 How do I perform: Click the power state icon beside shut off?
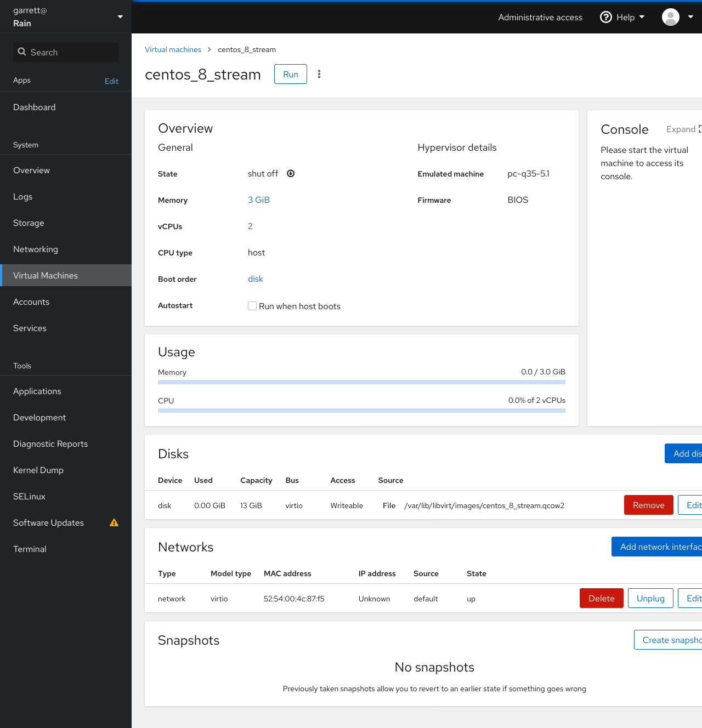(291, 173)
